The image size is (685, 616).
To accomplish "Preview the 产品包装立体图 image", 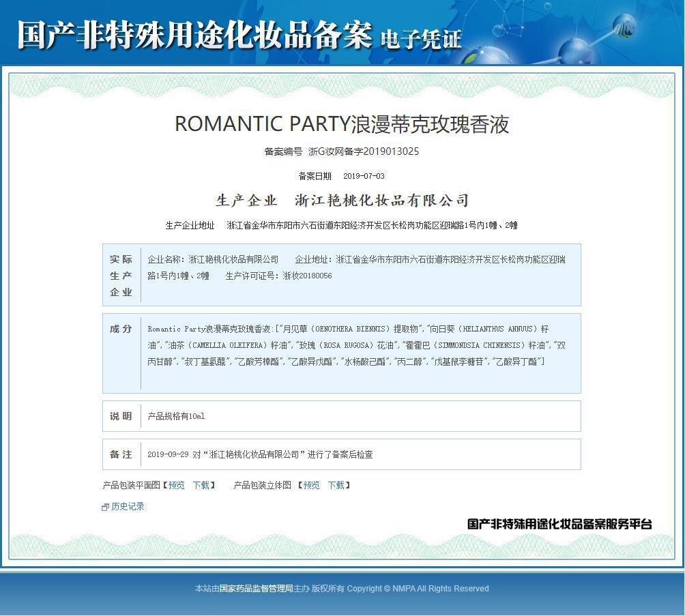I will pos(312,485).
